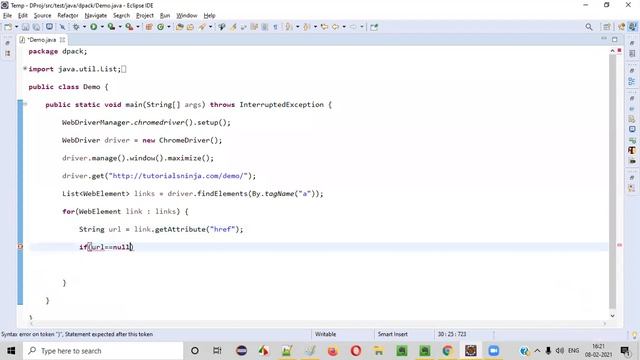Click the Back navigation arrow icon

pyautogui.click(x=335, y=27)
